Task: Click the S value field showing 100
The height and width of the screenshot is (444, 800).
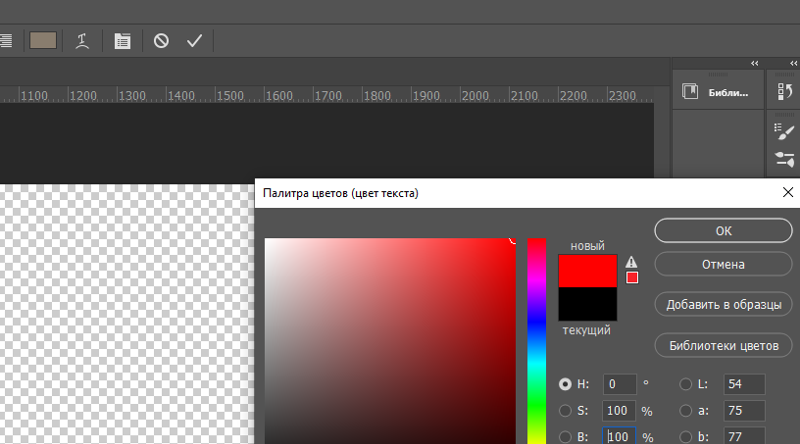Action: [x=619, y=411]
